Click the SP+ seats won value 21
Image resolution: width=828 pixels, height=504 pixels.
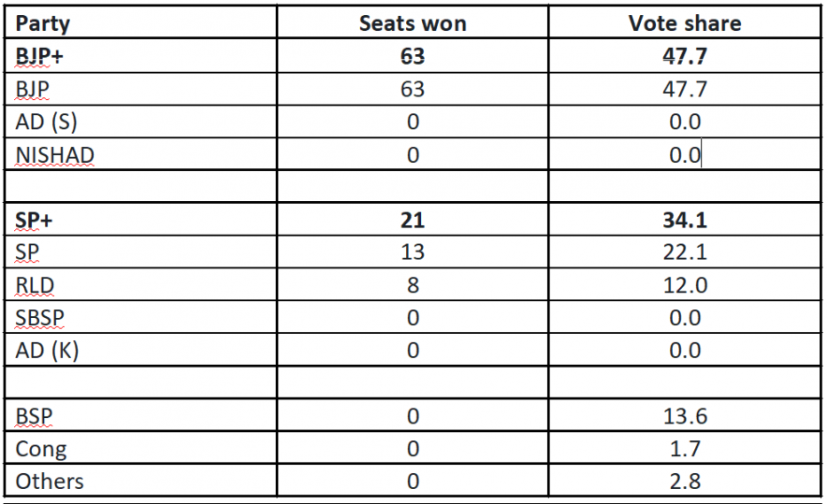tap(413, 220)
